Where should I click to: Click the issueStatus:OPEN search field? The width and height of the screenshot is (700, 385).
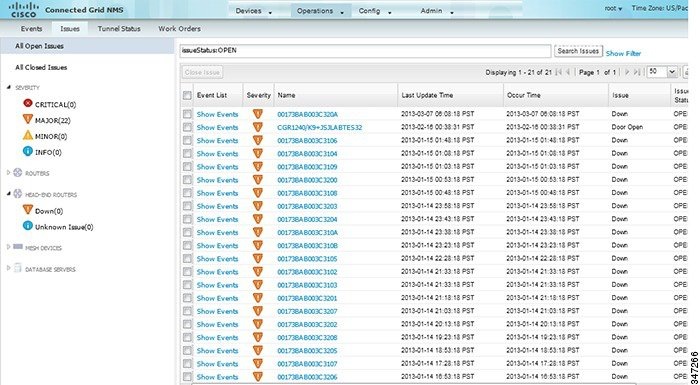coord(365,51)
